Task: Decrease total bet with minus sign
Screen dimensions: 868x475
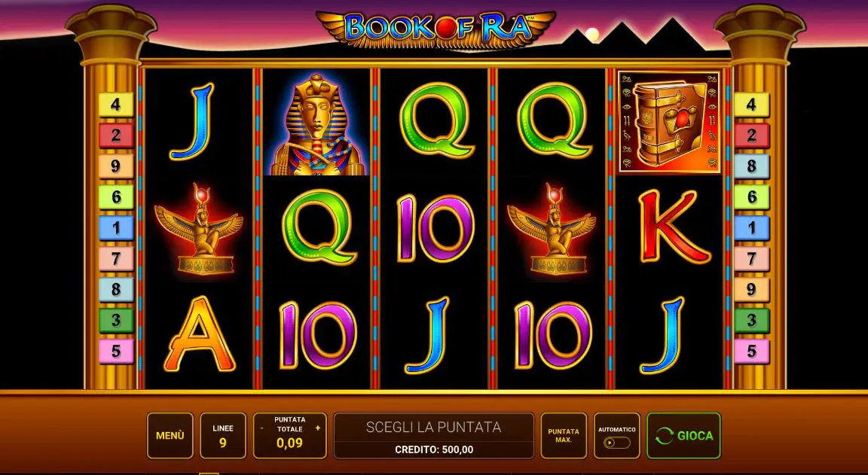Action: point(261,428)
